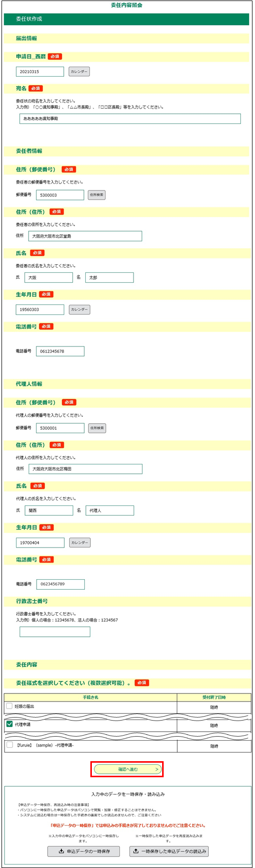This screenshot has height=868, width=255.
Task: Check the 妊娠の届出 checkbox
Action: [x=10, y=706]
